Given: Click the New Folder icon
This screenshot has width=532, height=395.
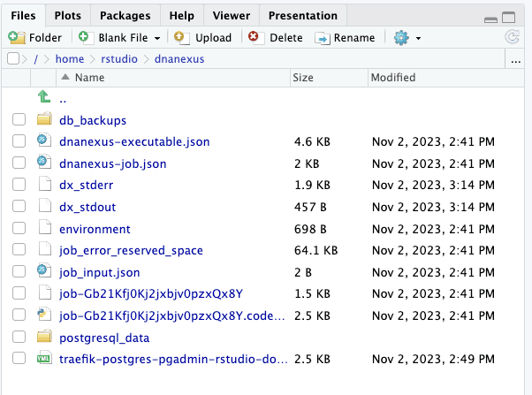Looking at the screenshot, I should click(17, 37).
